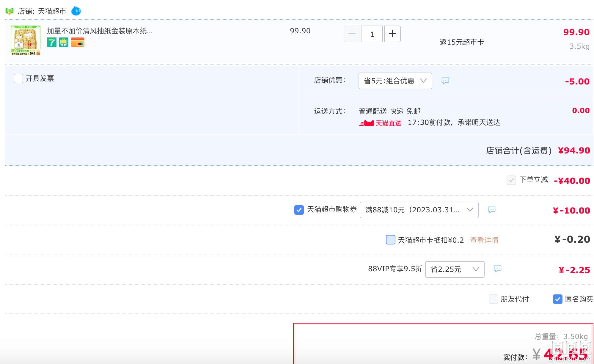Open the 省5元:组合优惠 store discount dropdown
This screenshot has width=594, height=364.
coord(395,81)
